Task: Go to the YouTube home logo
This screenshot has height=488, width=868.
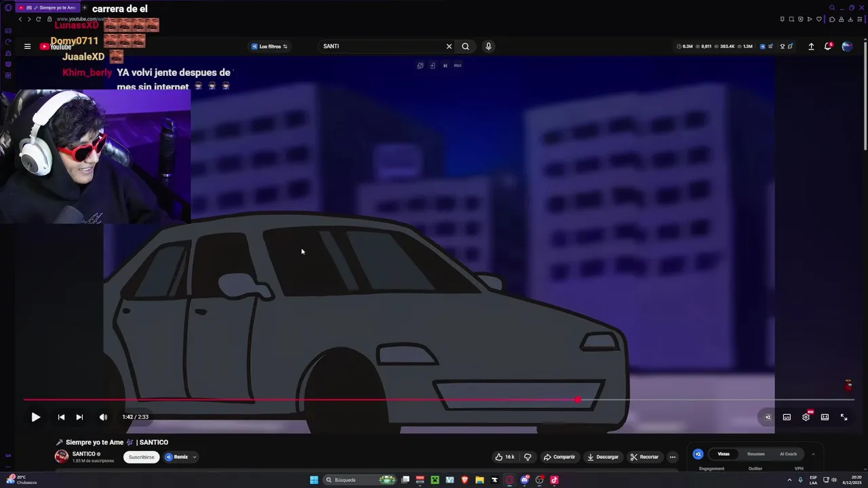Action: coord(56,46)
